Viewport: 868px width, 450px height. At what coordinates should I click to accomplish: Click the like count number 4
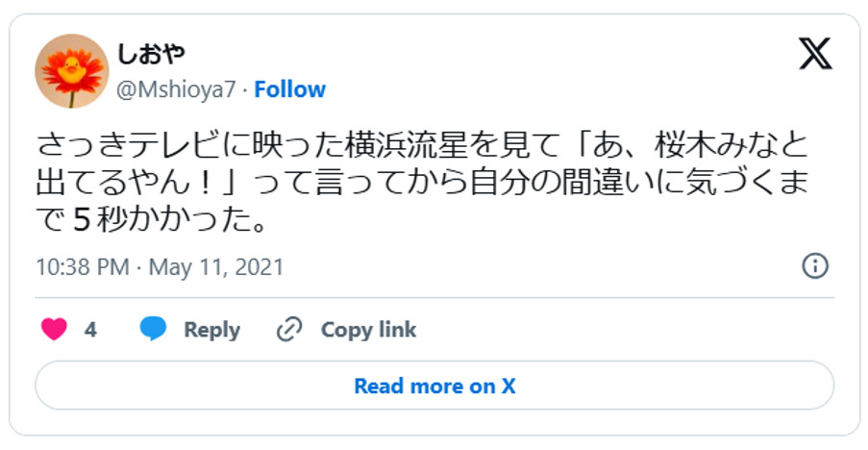(90, 330)
